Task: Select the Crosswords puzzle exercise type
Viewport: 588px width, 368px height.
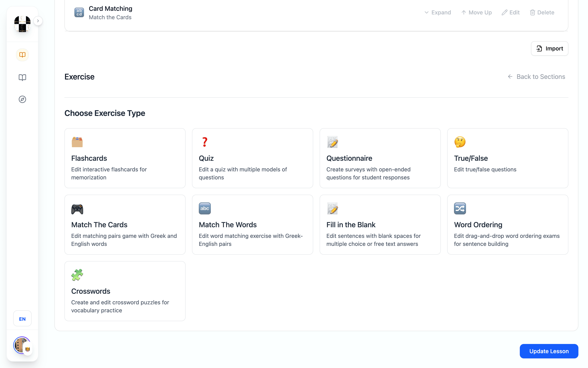Action: click(125, 291)
